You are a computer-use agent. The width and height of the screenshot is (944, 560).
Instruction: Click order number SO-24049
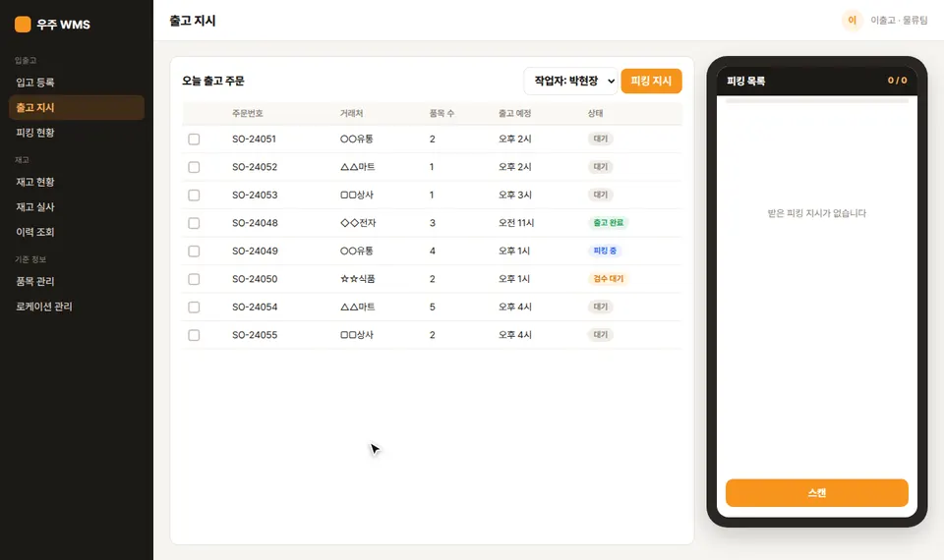coord(256,251)
